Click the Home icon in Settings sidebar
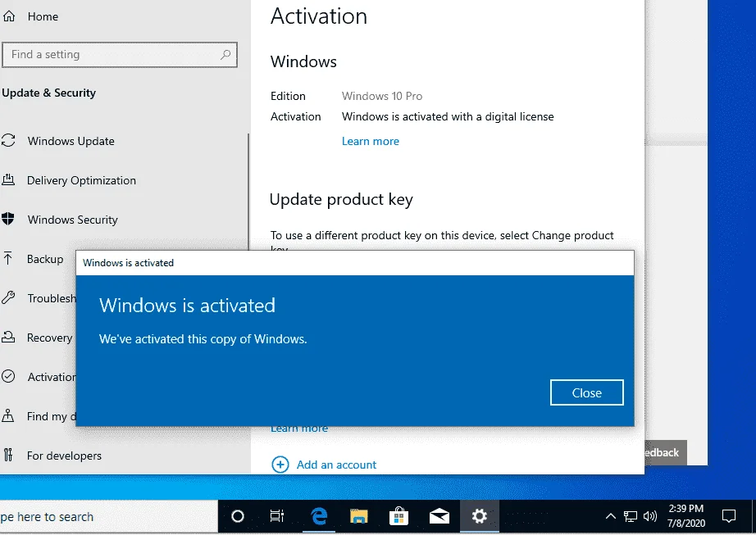This screenshot has height=535, width=756. [9, 16]
